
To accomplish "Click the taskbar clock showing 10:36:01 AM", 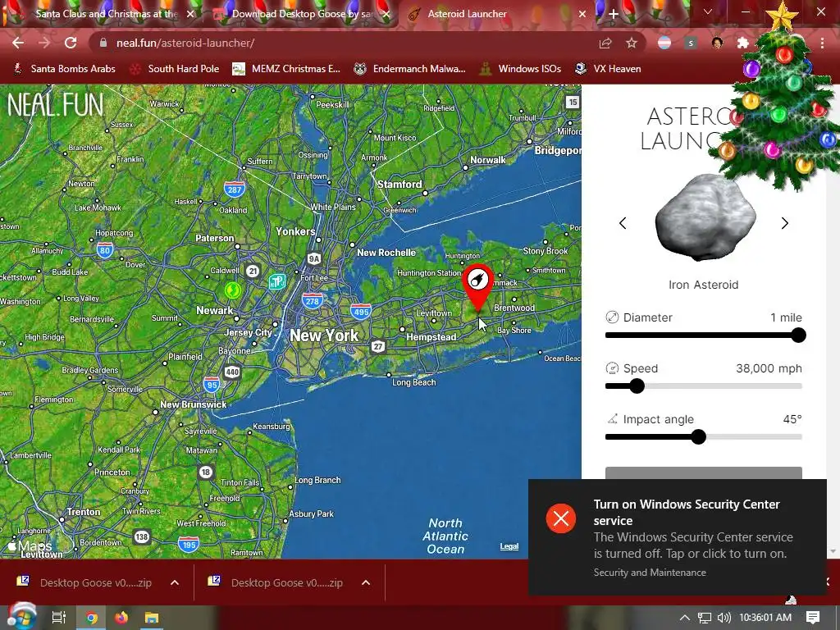I will tap(765, 618).
